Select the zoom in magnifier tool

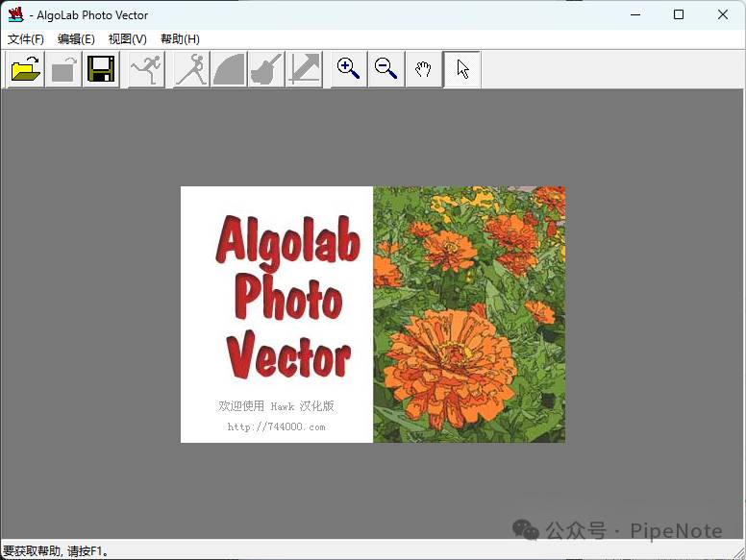349,69
